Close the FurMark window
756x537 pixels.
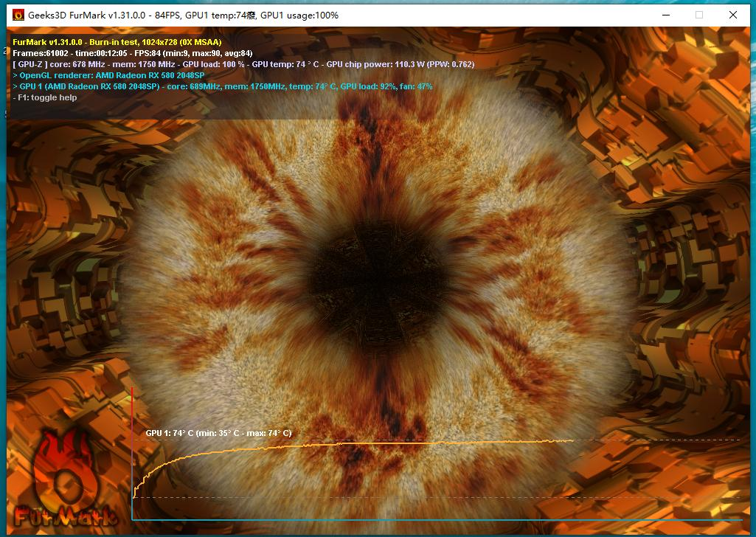coord(733,15)
